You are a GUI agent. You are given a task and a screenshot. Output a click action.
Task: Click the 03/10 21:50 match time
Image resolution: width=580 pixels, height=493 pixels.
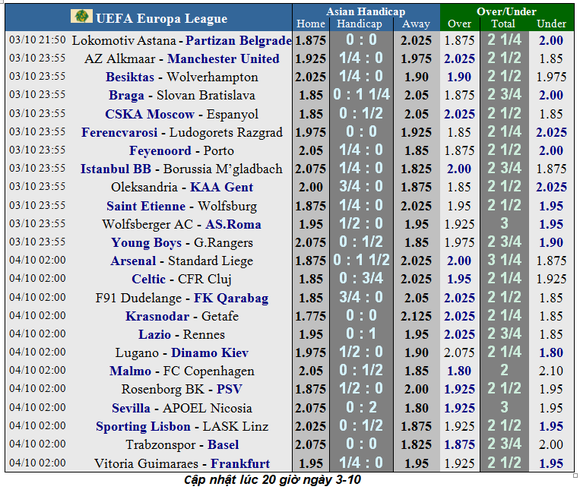coord(37,40)
